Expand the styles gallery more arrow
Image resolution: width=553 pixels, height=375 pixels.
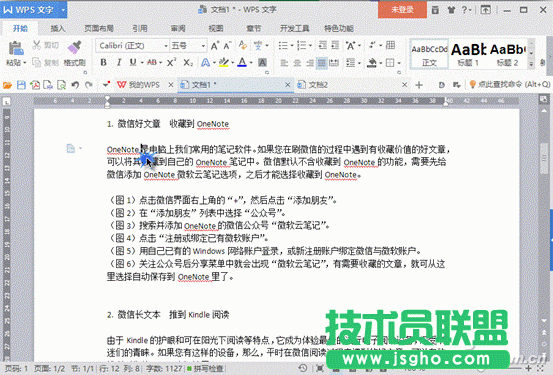(x=531, y=64)
